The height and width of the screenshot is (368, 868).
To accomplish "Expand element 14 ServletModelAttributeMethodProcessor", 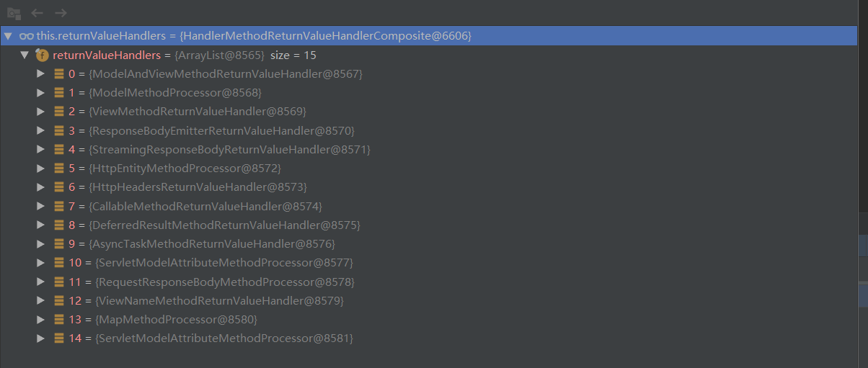I will coord(41,338).
